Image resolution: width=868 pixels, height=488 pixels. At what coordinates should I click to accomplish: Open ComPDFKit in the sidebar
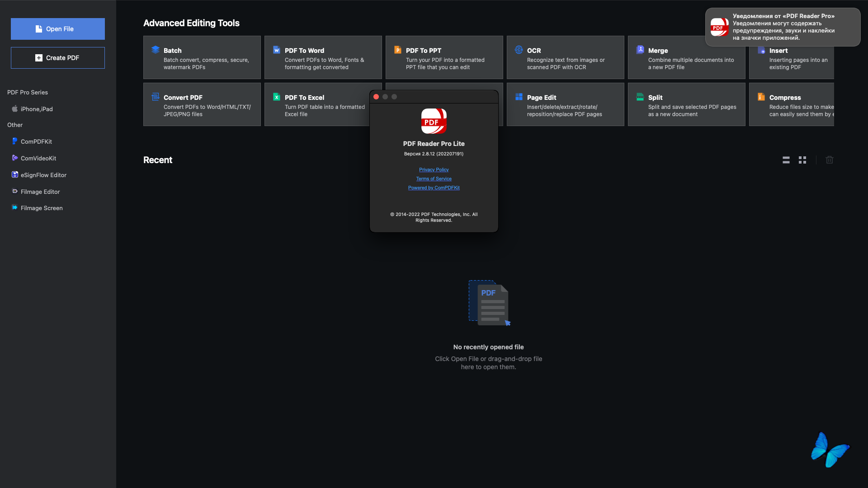click(36, 141)
